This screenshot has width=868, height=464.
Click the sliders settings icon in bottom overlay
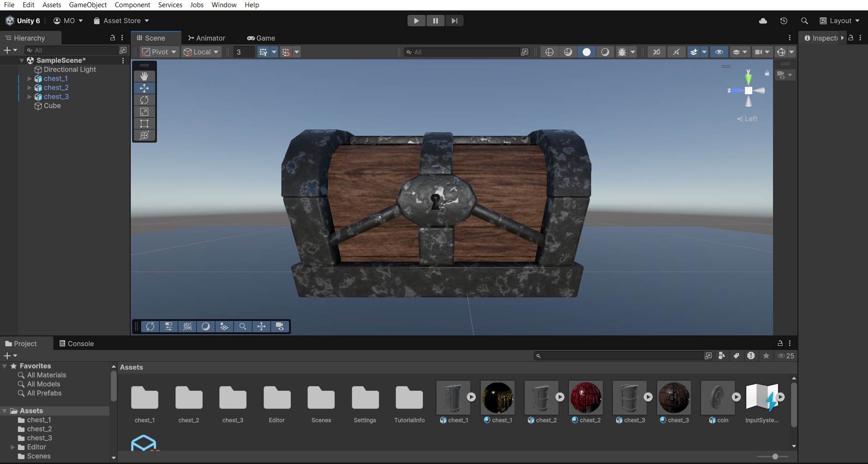click(x=169, y=326)
